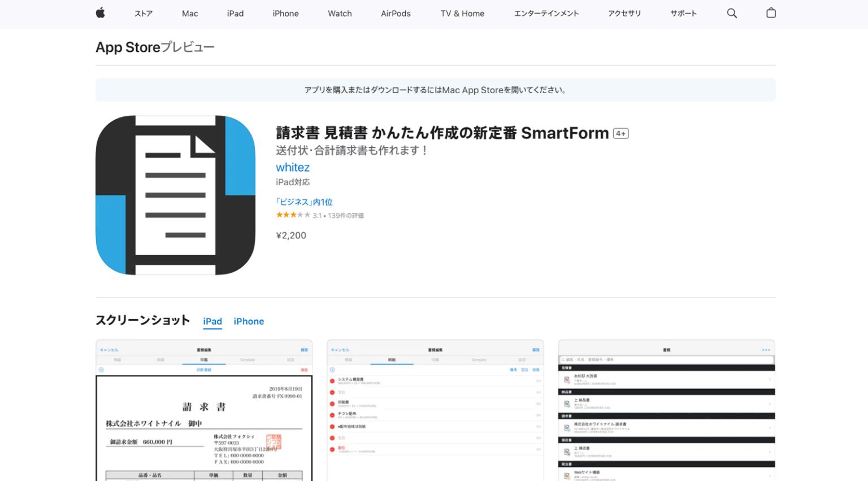The width and height of the screenshot is (868, 481).
Task: Click the 4+ age rating badge
Action: click(x=620, y=134)
